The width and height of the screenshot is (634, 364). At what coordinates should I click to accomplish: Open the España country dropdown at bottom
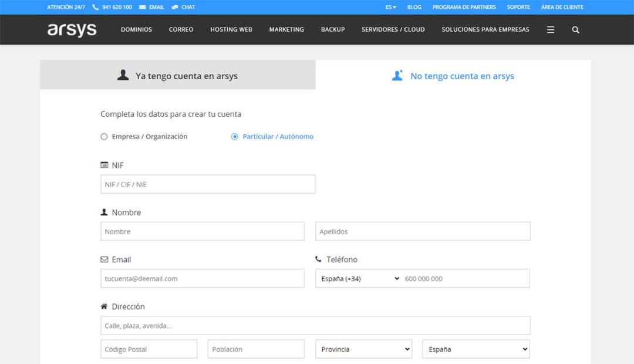475,348
